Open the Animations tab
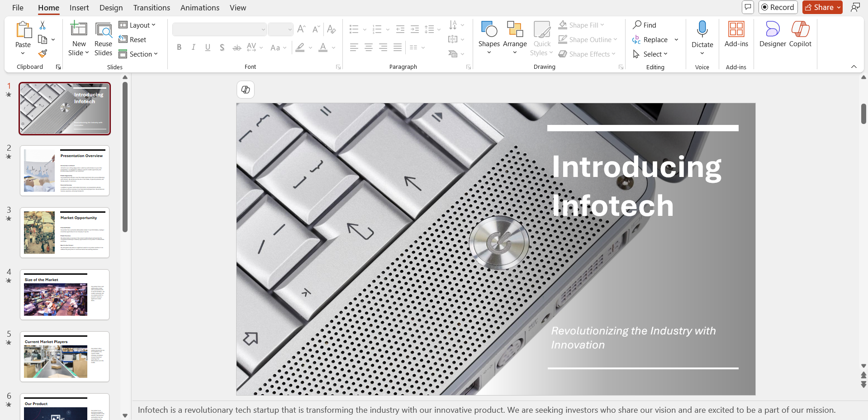Screen dimensions: 868x420 tap(199, 8)
